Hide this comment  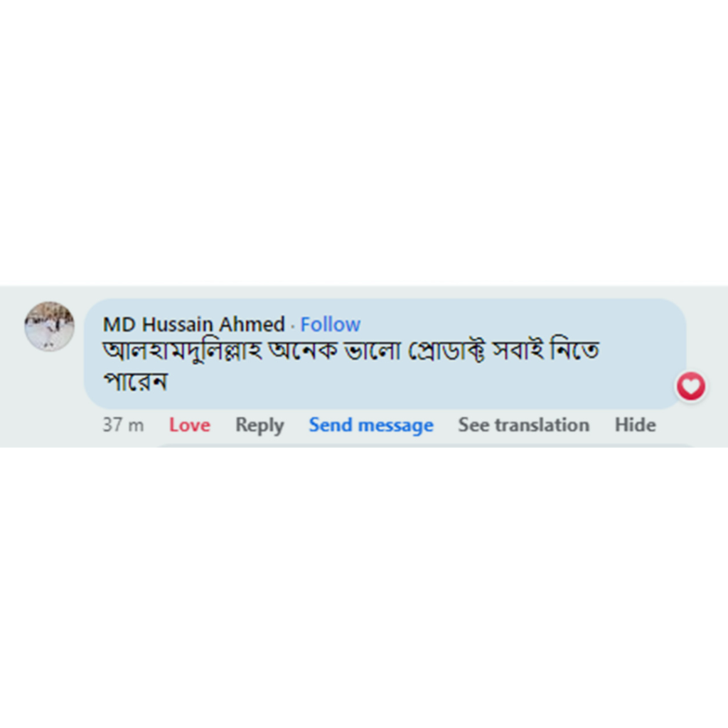pyautogui.click(x=635, y=425)
